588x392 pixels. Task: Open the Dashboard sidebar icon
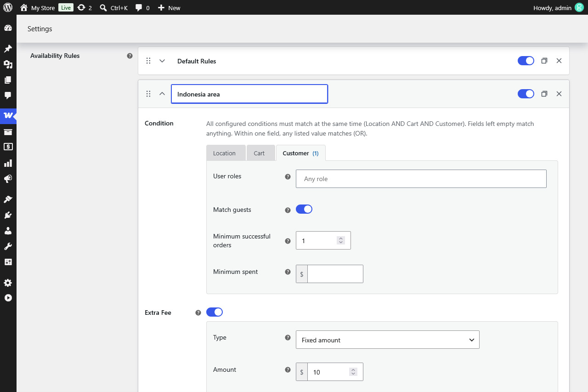click(8, 28)
